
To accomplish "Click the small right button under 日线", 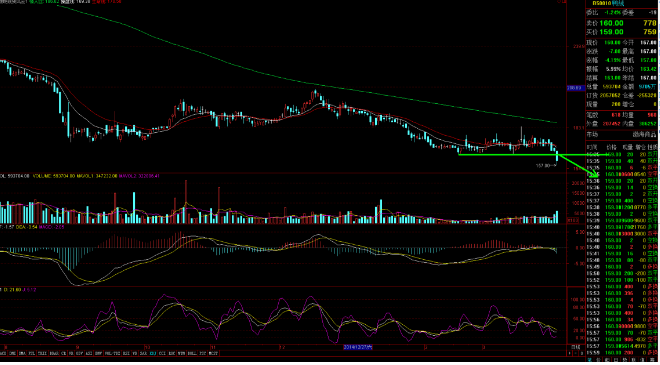I will (x=582, y=353).
